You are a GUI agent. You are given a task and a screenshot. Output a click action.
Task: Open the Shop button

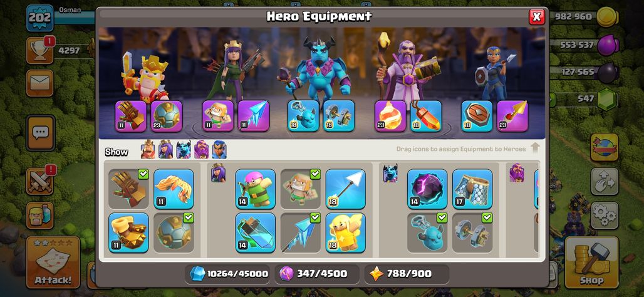point(591,262)
